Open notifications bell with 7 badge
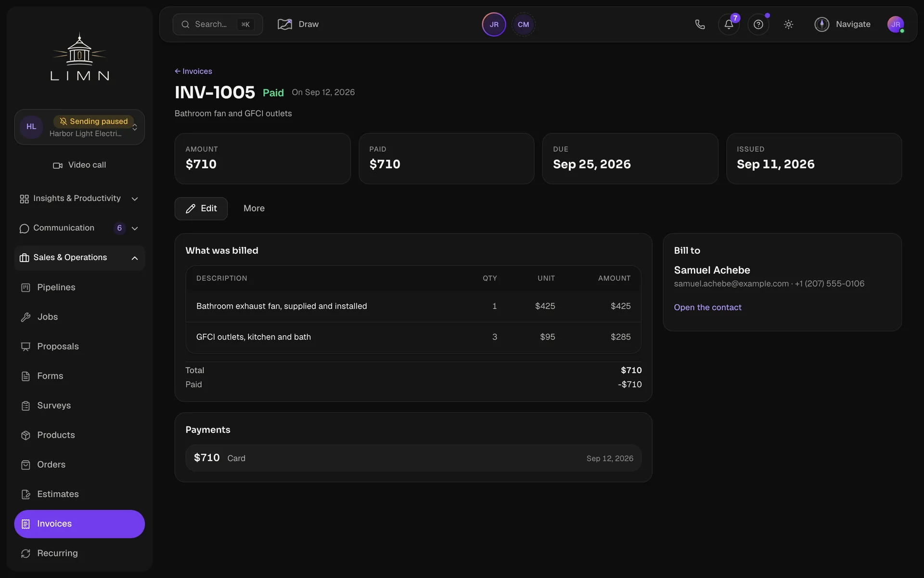This screenshot has width=924, height=578. pos(729,25)
